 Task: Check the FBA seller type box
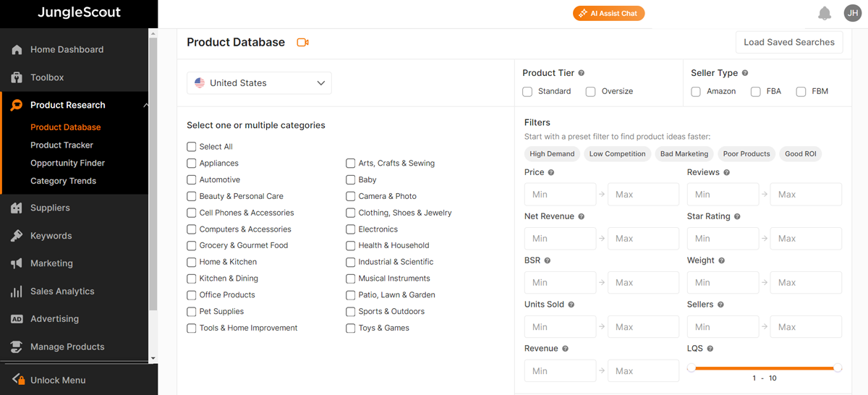(756, 92)
